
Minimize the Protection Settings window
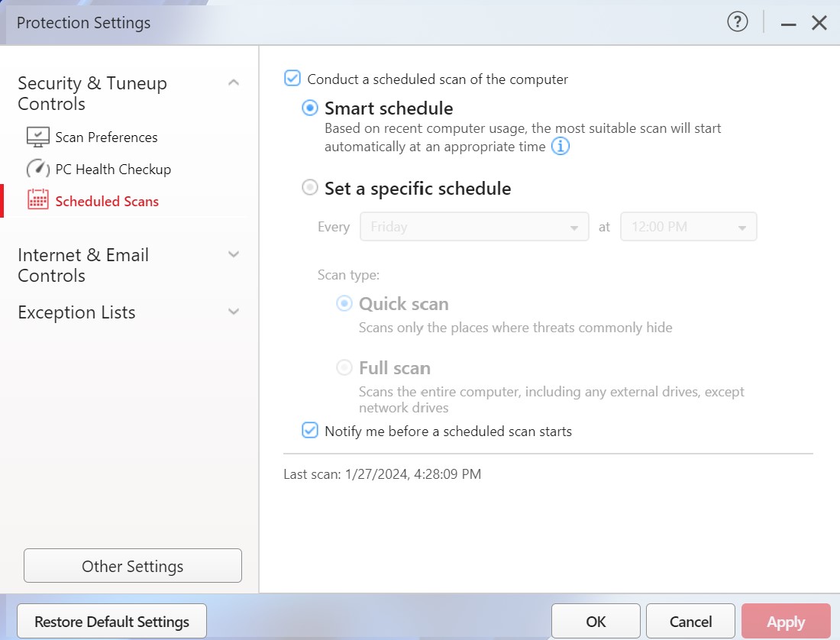pyautogui.click(x=788, y=24)
